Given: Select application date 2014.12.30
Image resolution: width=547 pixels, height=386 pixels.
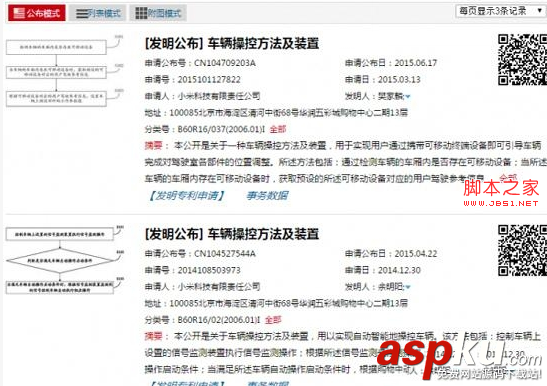Looking at the screenshot, I should [x=399, y=270].
